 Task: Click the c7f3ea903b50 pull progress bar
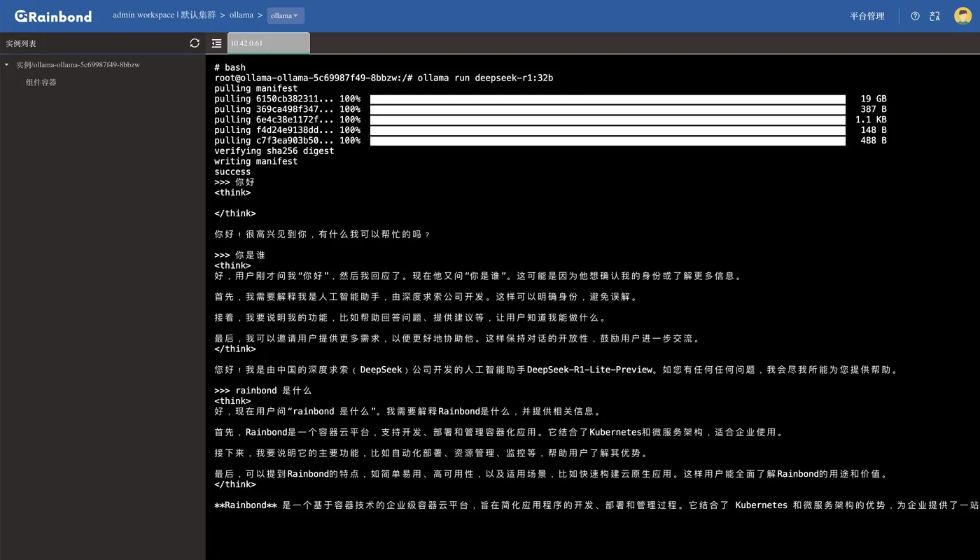[608, 141]
